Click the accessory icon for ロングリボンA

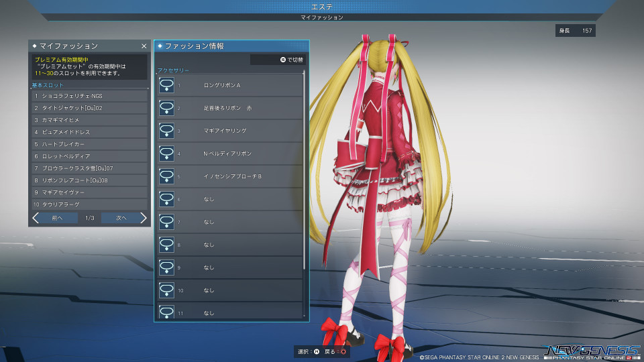coord(166,85)
